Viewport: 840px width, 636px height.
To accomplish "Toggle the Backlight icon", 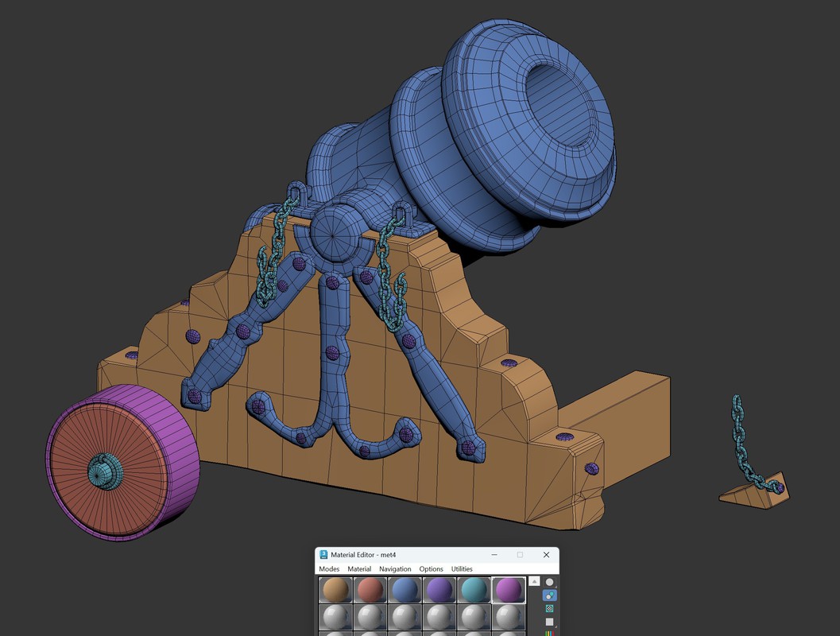I will (x=550, y=595).
